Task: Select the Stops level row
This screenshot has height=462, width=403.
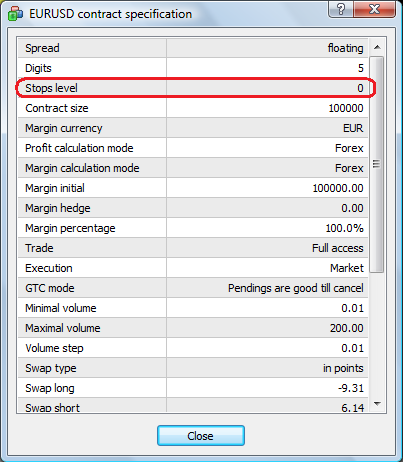Action: click(x=193, y=88)
